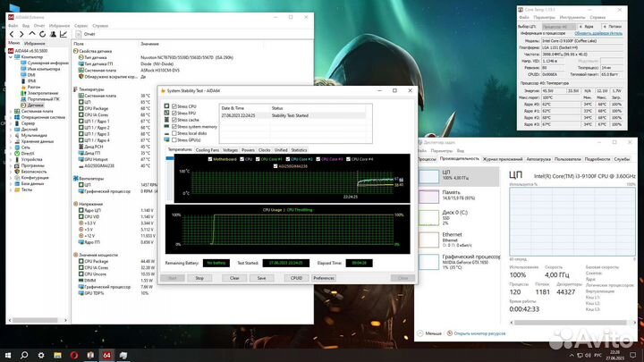Enable Stress GPU(s) checkbox
The height and width of the screenshot is (362, 644).
coord(174,140)
